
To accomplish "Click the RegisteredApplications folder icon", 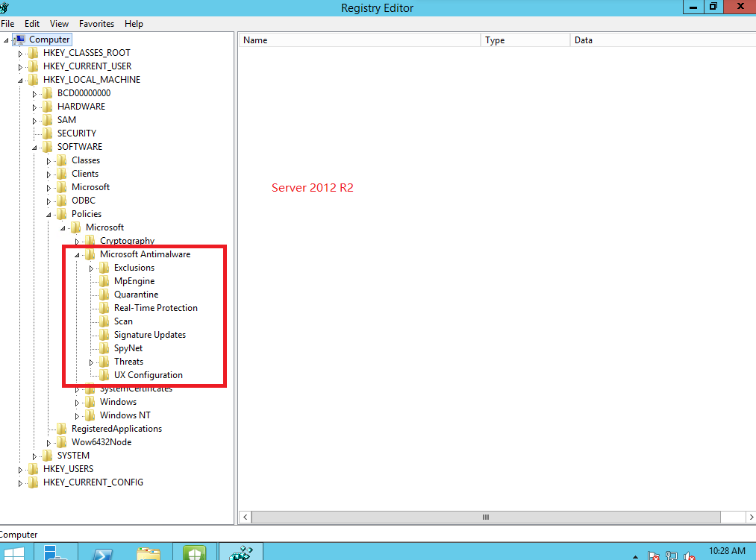I will coord(61,429).
